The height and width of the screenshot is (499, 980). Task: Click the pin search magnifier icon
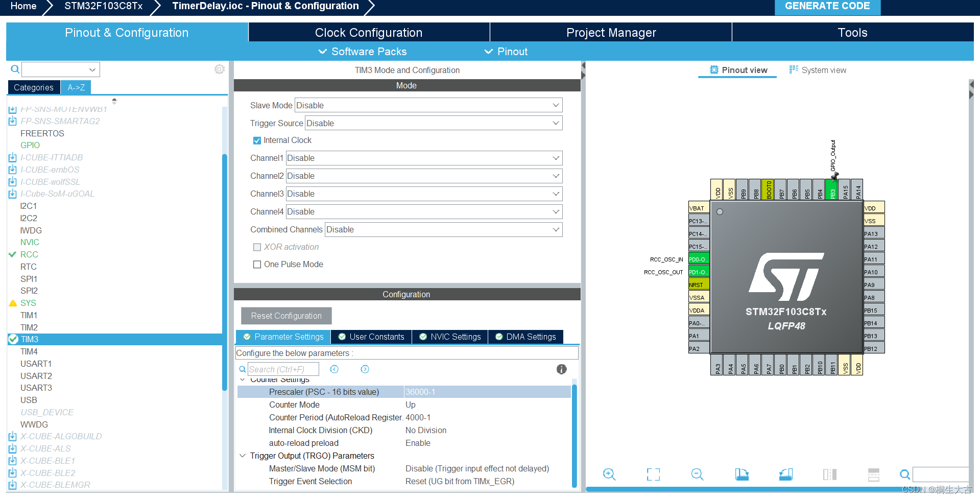[904, 474]
